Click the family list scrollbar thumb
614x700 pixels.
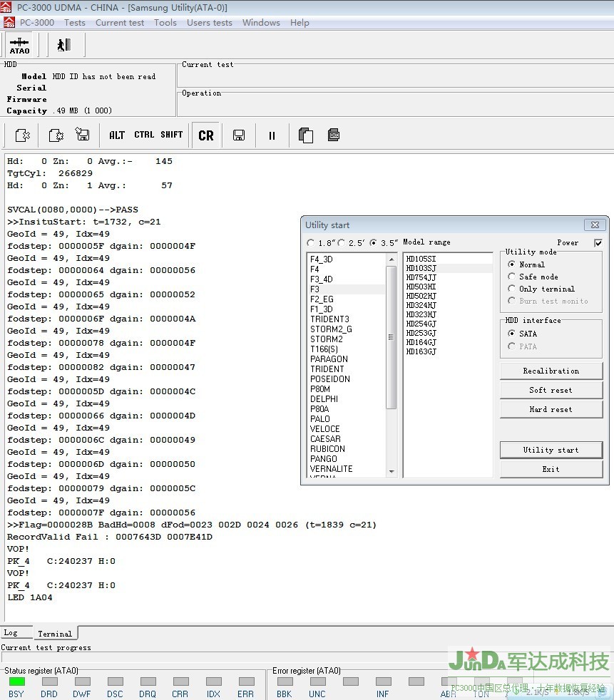point(392,337)
